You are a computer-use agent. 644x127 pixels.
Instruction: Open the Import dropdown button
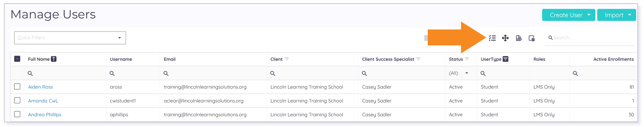(616, 15)
